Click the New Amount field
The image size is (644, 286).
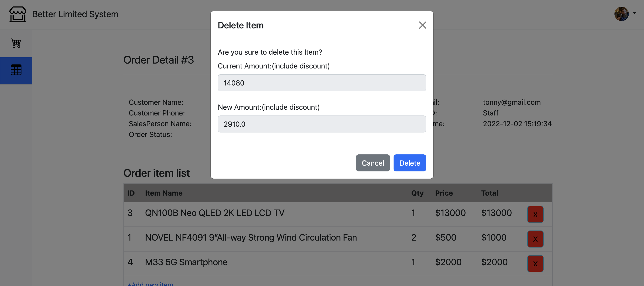(x=322, y=124)
